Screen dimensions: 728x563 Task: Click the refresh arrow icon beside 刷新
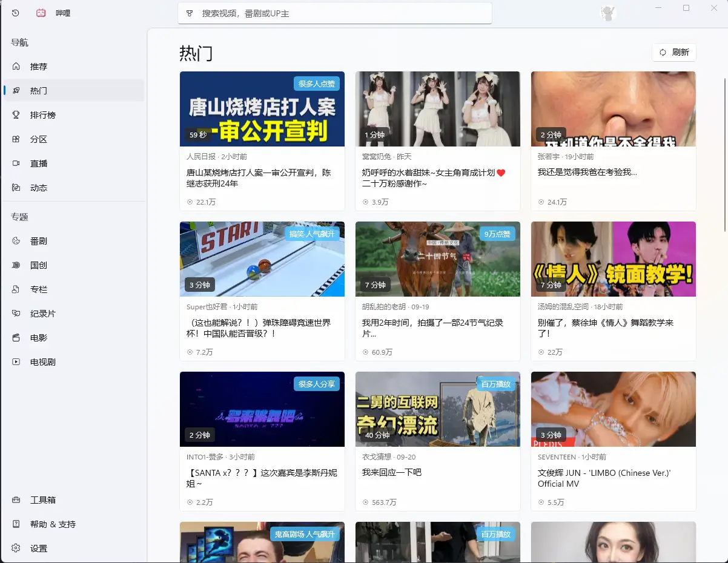point(663,53)
